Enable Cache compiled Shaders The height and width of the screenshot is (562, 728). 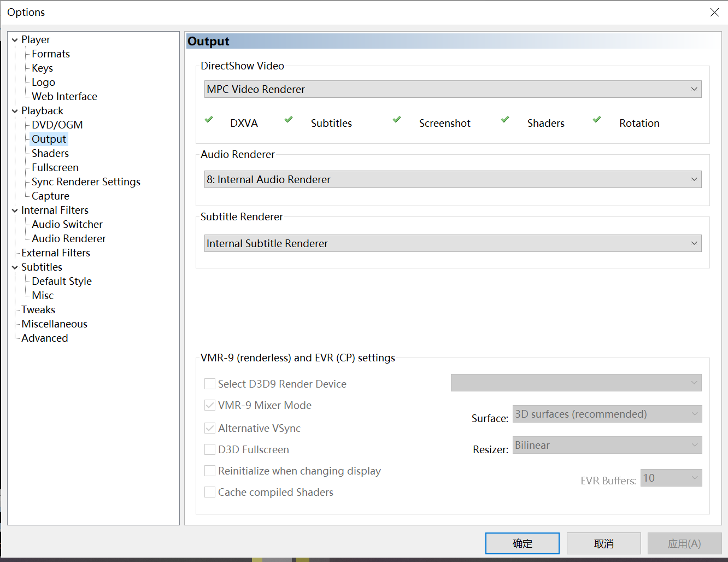[x=210, y=491]
